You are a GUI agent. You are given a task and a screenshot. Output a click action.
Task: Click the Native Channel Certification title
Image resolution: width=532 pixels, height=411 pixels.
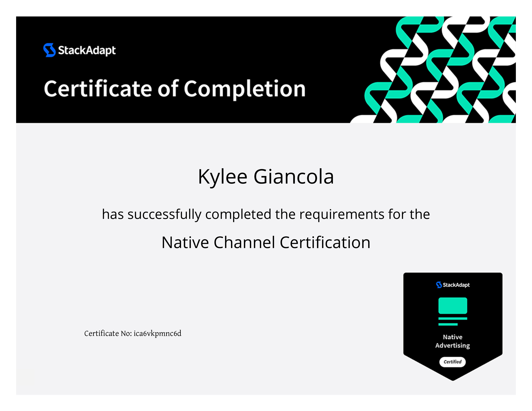point(266,243)
